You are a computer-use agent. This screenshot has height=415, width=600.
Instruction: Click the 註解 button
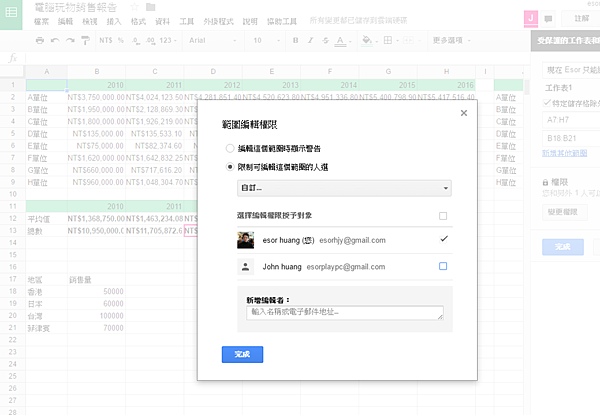point(580,19)
